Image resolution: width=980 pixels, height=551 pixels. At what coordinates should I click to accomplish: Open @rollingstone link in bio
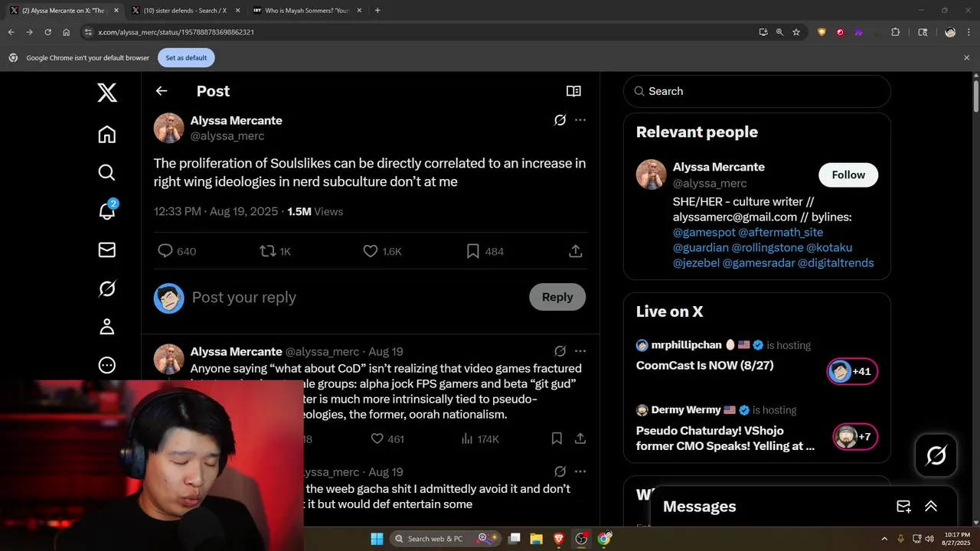[767, 247]
